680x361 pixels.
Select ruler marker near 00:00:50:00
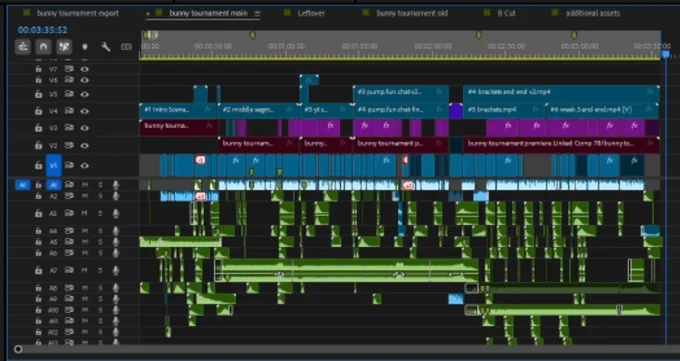pyautogui.click(x=252, y=35)
